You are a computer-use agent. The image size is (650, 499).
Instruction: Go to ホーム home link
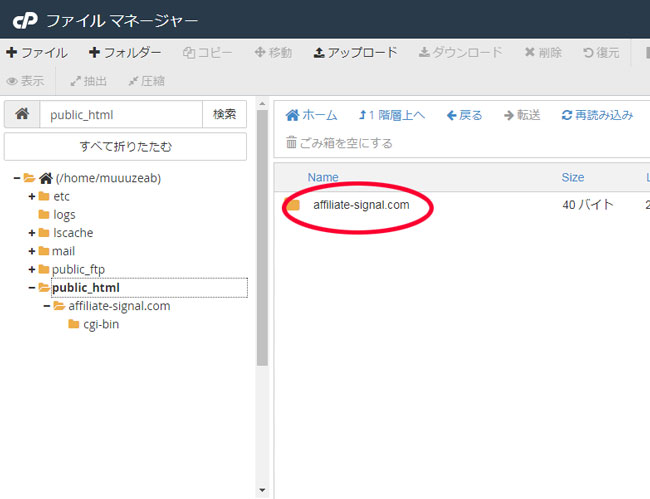(x=311, y=115)
